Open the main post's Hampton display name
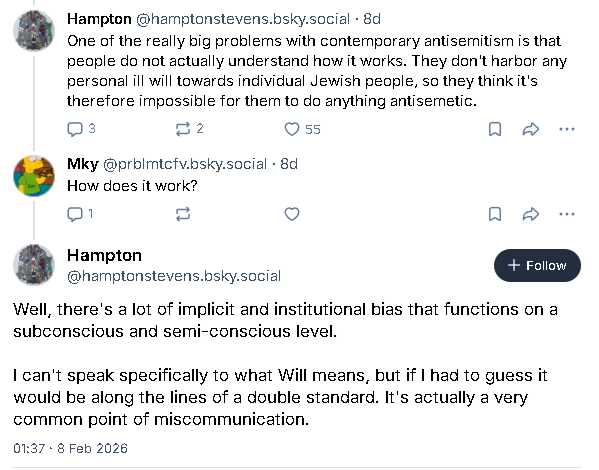Image resolution: width=599 pixels, height=470 pixels. (104, 255)
